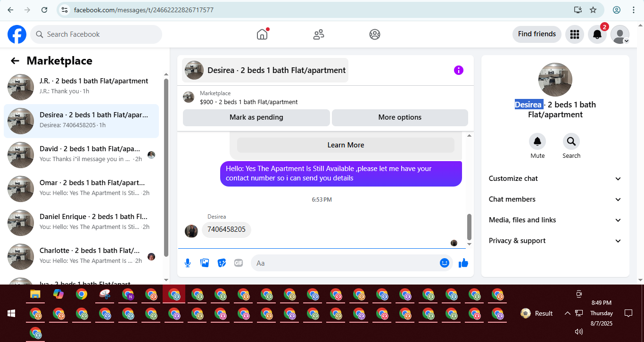The width and height of the screenshot is (644, 342).
Task: Click the 7406458205 message bubble
Action: (x=227, y=230)
